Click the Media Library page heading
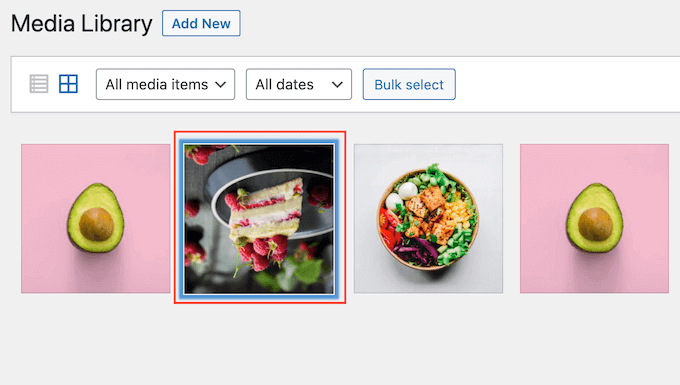 coord(82,23)
